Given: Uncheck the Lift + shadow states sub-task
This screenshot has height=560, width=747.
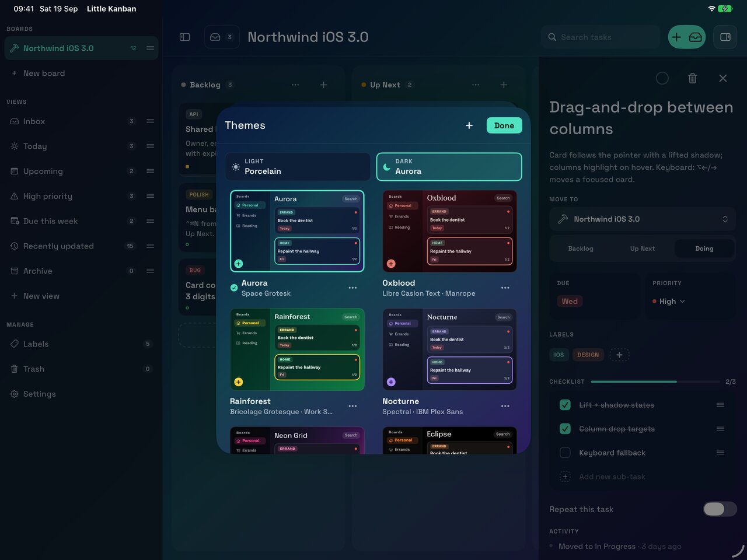Looking at the screenshot, I should (x=565, y=405).
